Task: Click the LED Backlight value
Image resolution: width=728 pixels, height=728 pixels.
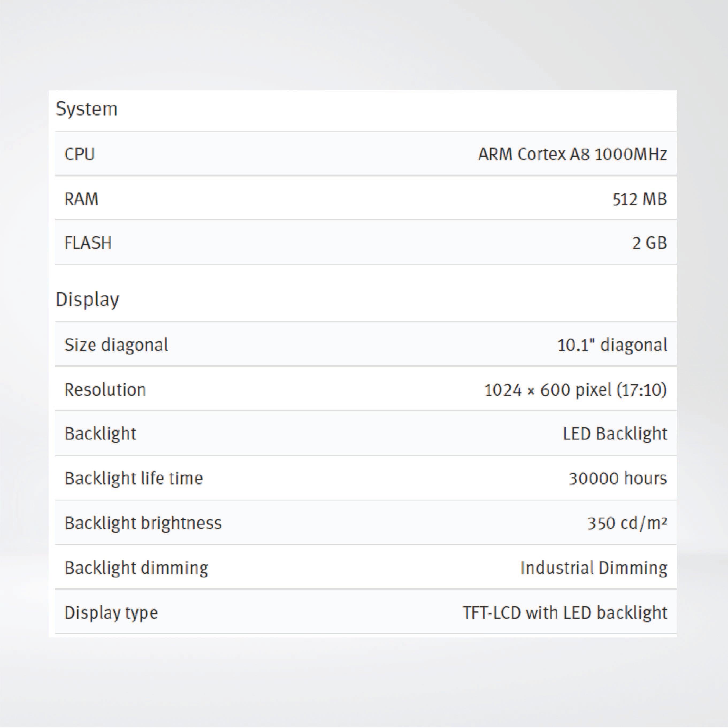Action: point(615,434)
